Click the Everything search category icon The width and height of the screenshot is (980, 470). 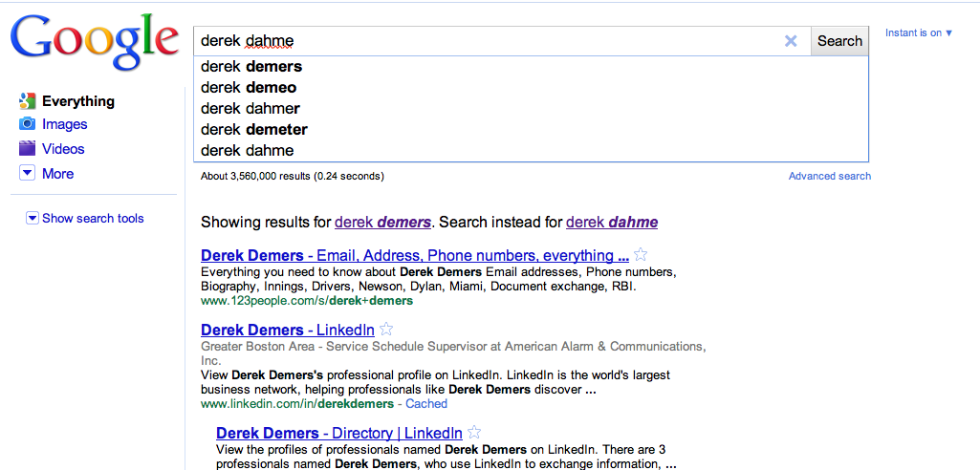pos(28,101)
